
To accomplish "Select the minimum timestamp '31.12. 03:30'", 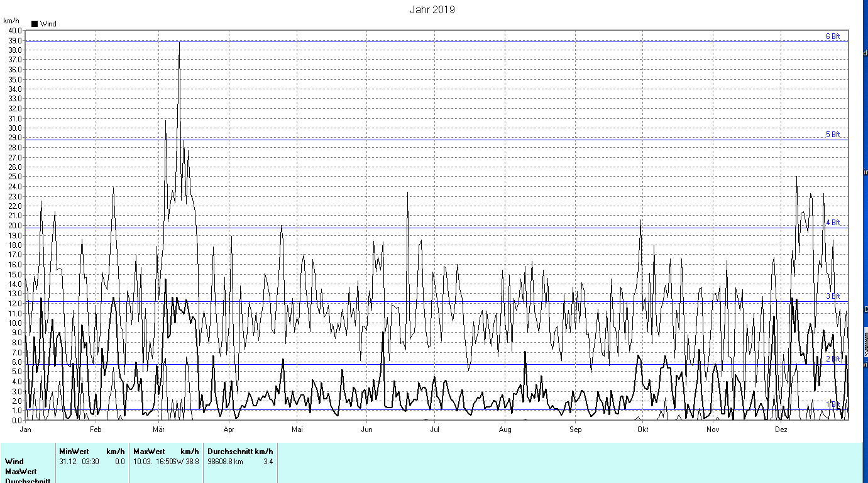I will click(79, 462).
